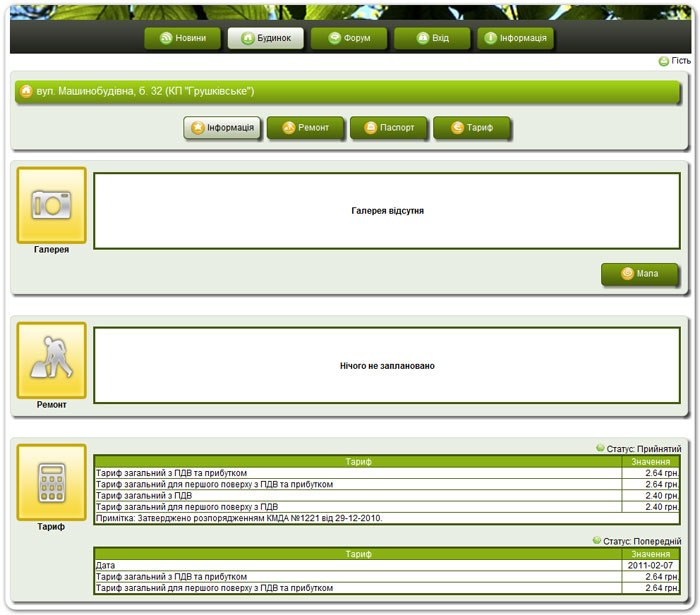700x615 pixels.
Task: Select the Інформація sub-tab with star icon
Action: 222,128
